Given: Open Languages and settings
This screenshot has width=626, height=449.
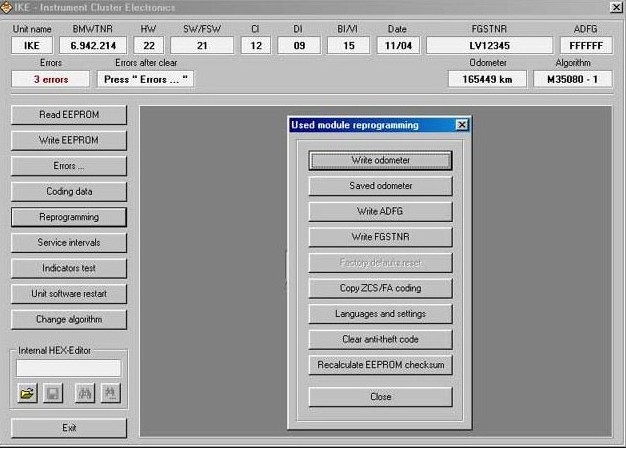Looking at the screenshot, I should (380, 314).
